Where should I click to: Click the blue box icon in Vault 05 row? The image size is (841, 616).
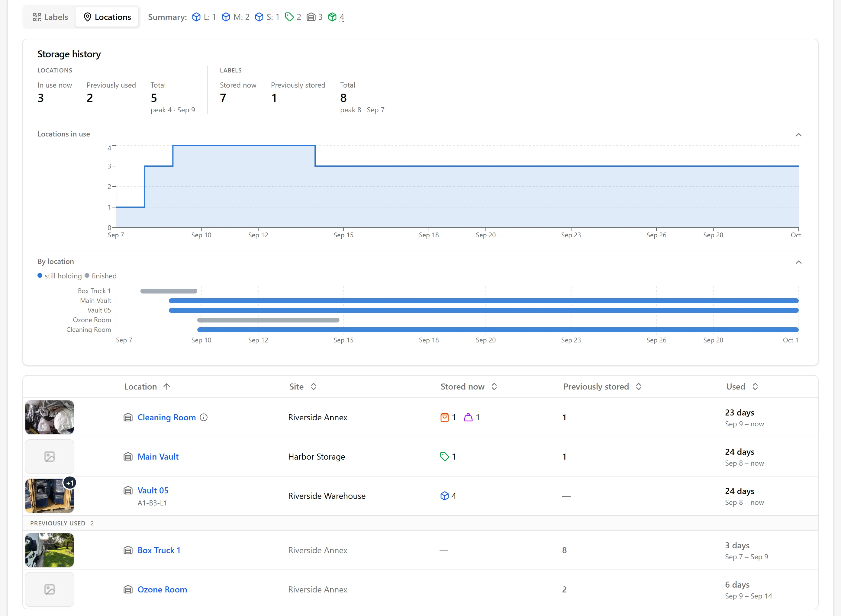(x=445, y=496)
